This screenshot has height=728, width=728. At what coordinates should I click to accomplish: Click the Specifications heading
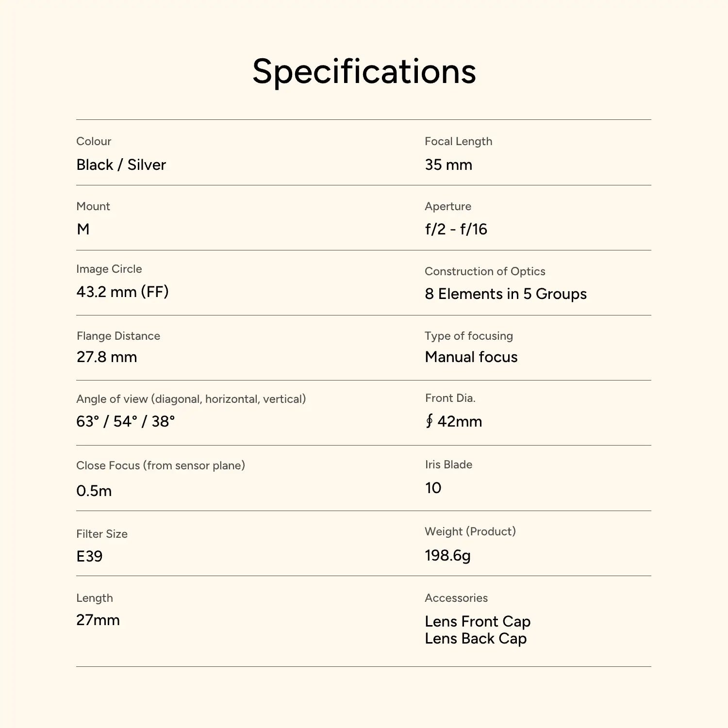pyautogui.click(x=364, y=72)
